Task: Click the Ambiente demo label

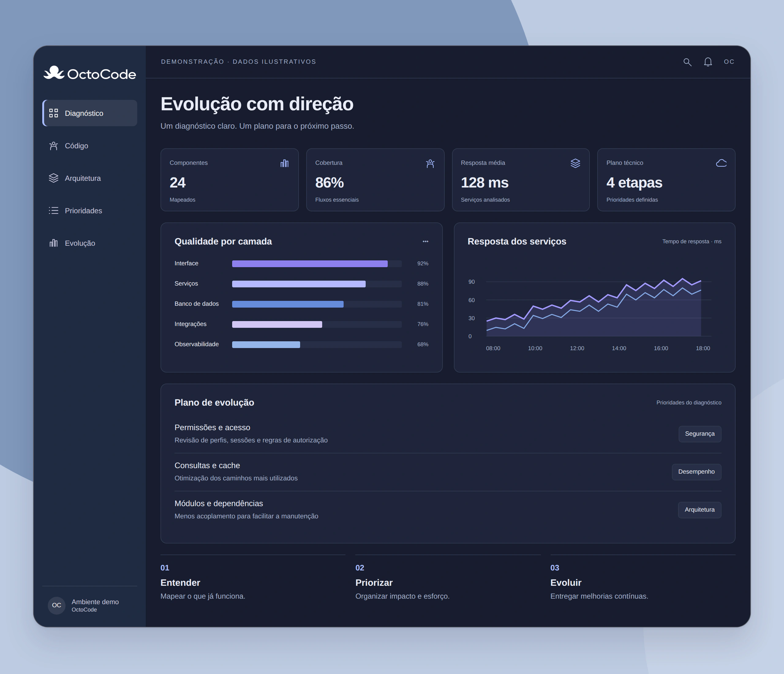Action: 95,602
